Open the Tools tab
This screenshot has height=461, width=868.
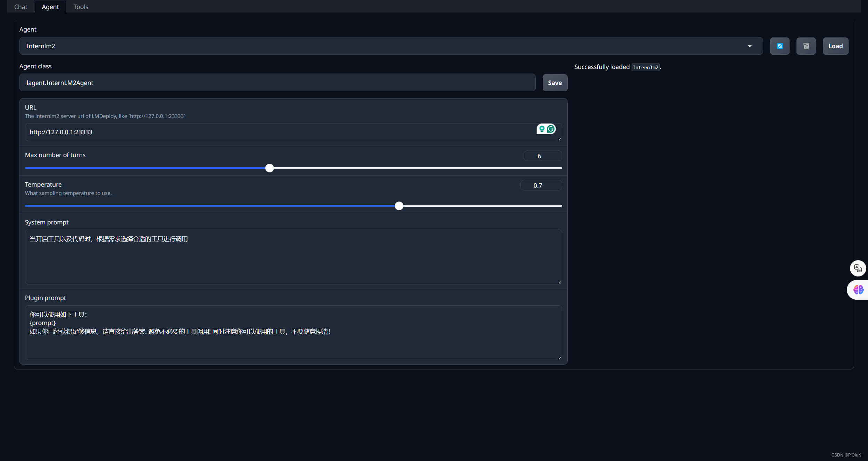(81, 7)
